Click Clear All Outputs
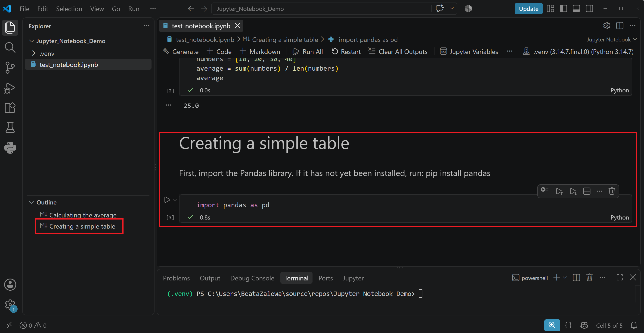This screenshot has height=333, width=644. [398, 52]
